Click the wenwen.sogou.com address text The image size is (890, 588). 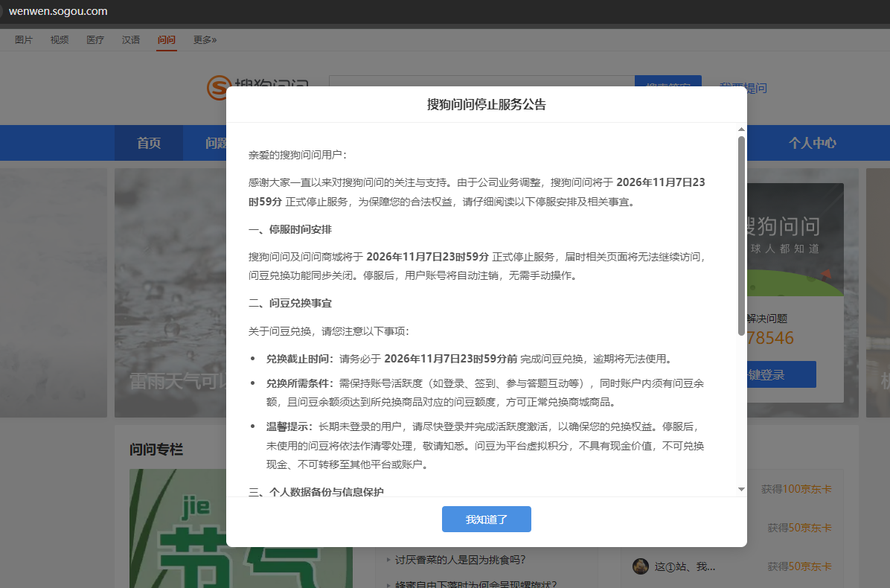tap(58, 11)
